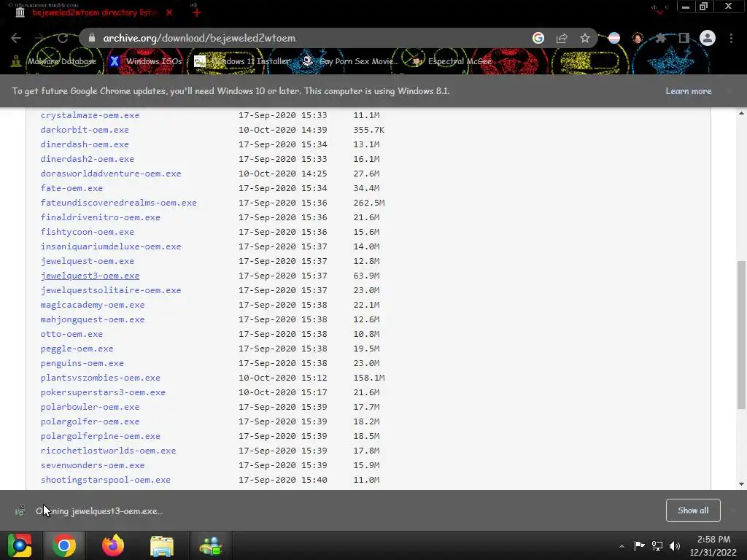The height and width of the screenshot is (560, 747).
Task: Download polargolferpine-oem.exe
Action: 101,436
